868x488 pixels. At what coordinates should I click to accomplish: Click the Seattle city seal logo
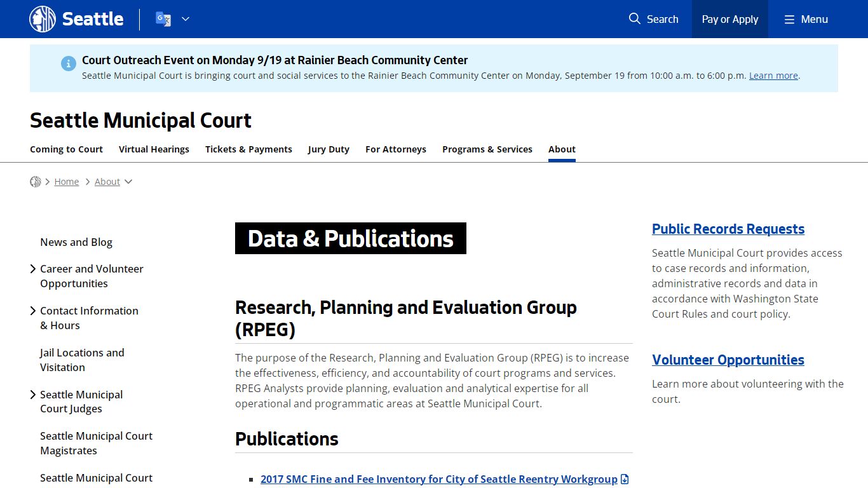click(43, 19)
